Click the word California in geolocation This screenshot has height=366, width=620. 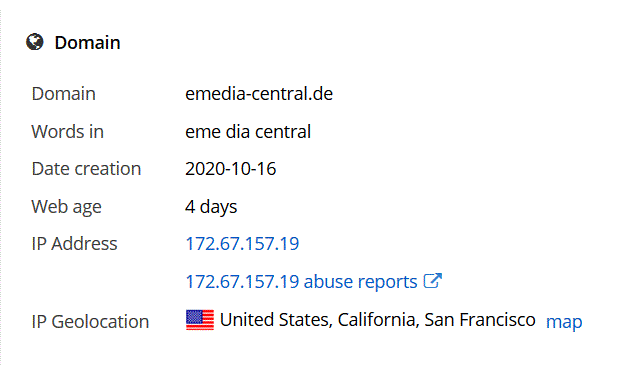pyautogui.click(x=378, y=320)
